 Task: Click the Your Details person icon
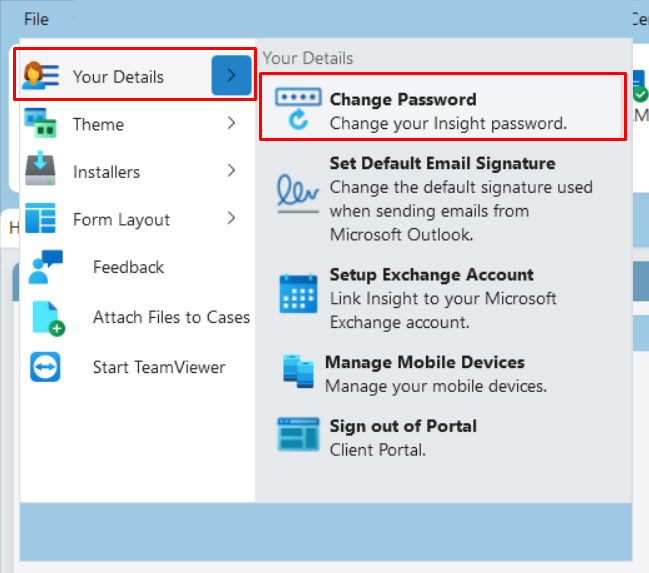coord(41,76)
